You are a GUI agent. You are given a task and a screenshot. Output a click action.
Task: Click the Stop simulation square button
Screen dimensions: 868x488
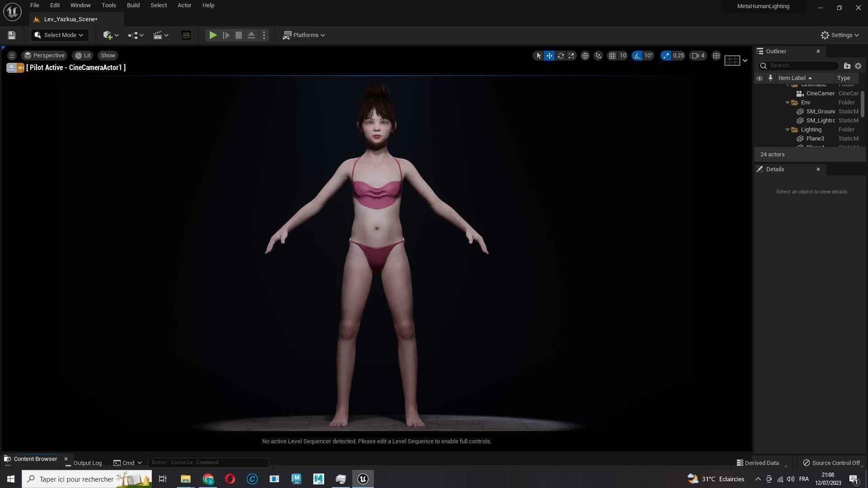[239, 35]
